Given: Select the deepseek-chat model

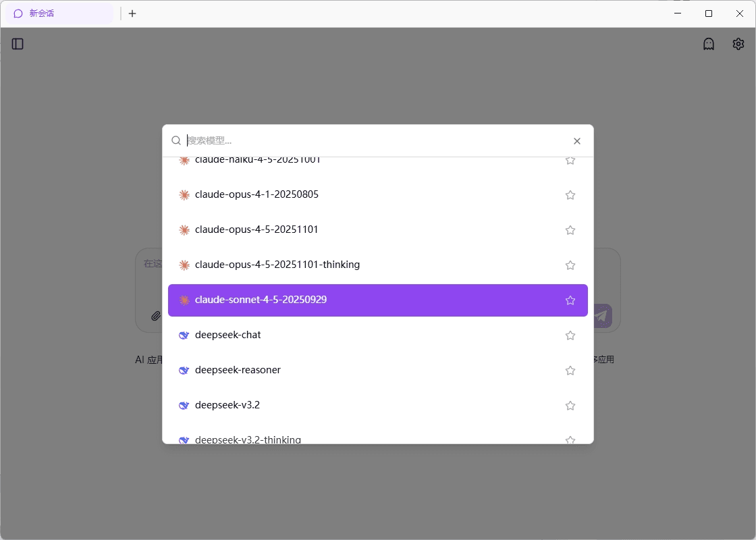Looking at the screenshot, I should tap(377, 335).
